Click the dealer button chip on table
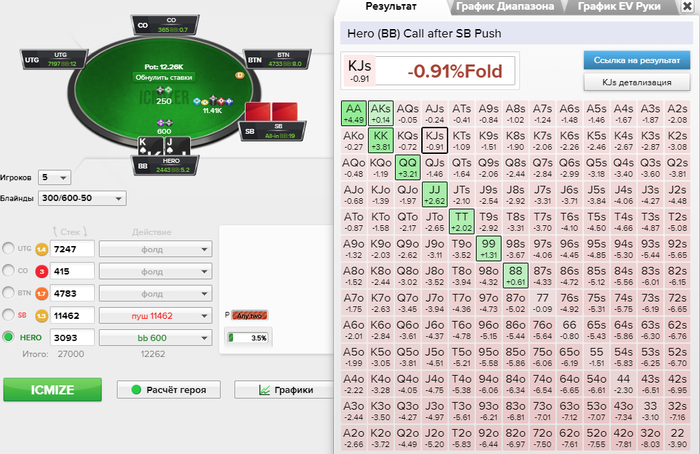The width and height of the screenshot is (700, 454). (240, 75)
